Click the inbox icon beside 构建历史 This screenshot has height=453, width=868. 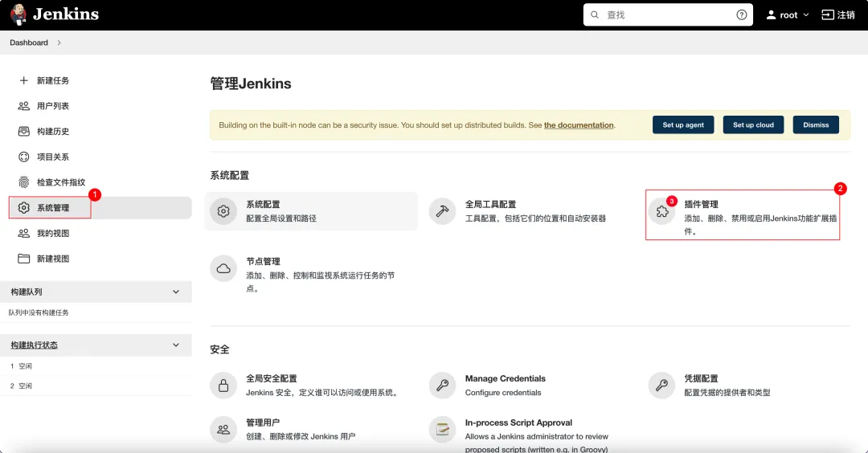tap(24, 132)
